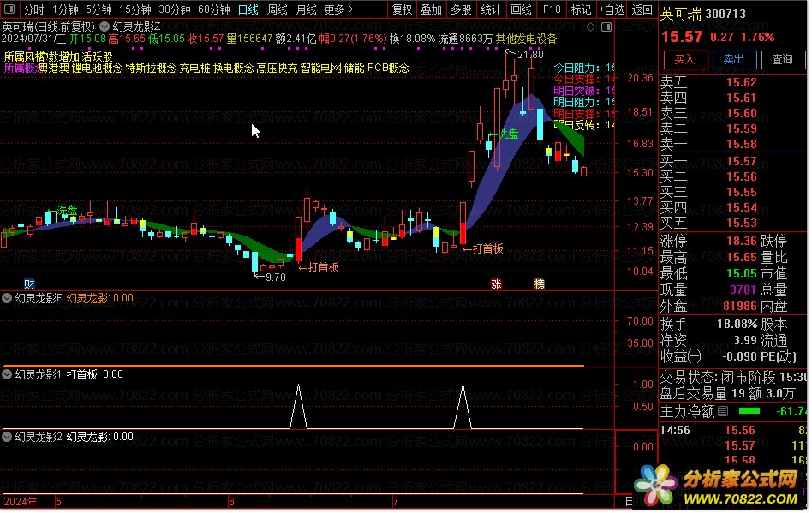Click the 卖出 sell button
Viewport: 812px width, 513px height.
coord(734,60)
